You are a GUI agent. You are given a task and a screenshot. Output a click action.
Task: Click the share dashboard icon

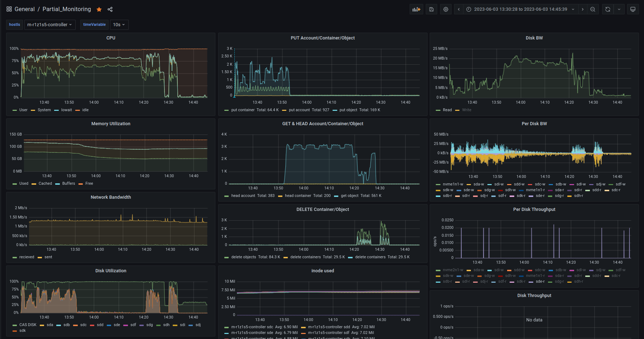tap(110, 9)
